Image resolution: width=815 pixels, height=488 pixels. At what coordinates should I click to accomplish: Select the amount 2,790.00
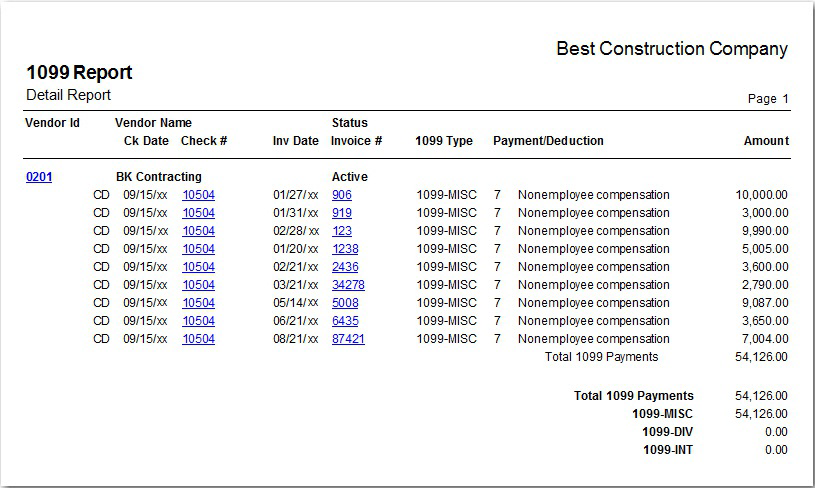[765, 285]
